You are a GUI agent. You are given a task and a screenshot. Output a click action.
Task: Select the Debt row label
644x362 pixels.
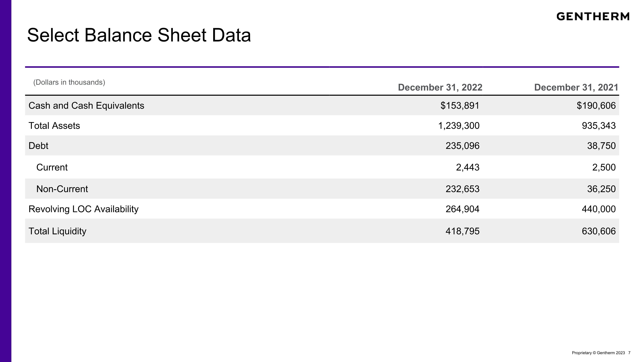[38, 146]
